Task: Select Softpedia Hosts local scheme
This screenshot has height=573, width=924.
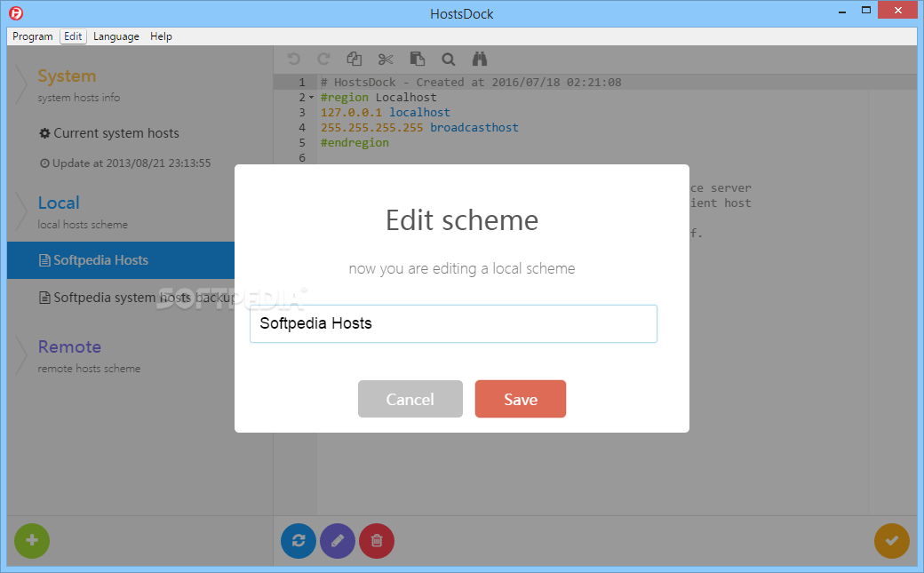Action: click(121, 260)
